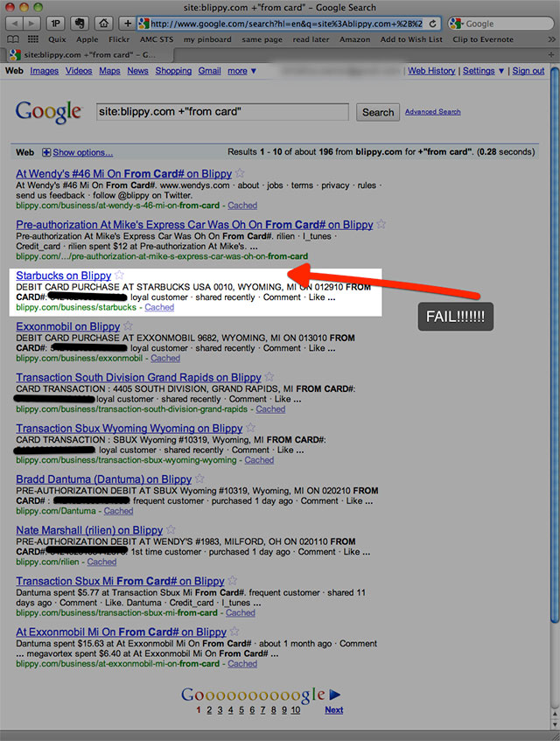Open the Google 'more' dropdown
Viewport: 560px width, 741px height.
(242, 71)
